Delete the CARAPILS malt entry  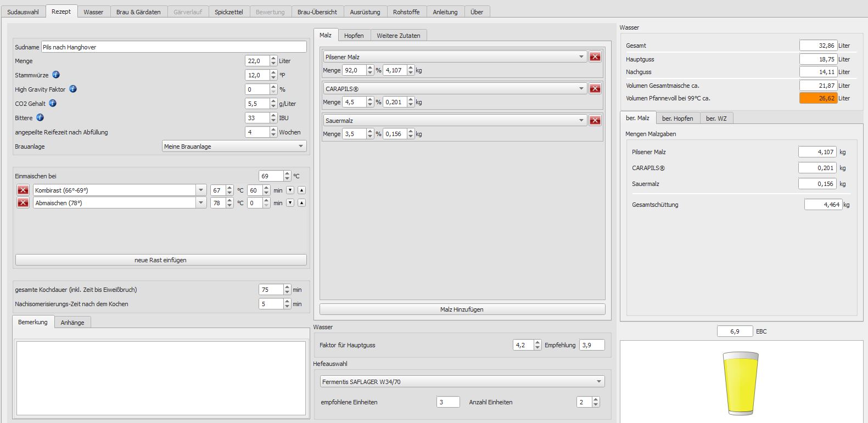[595, 88]
